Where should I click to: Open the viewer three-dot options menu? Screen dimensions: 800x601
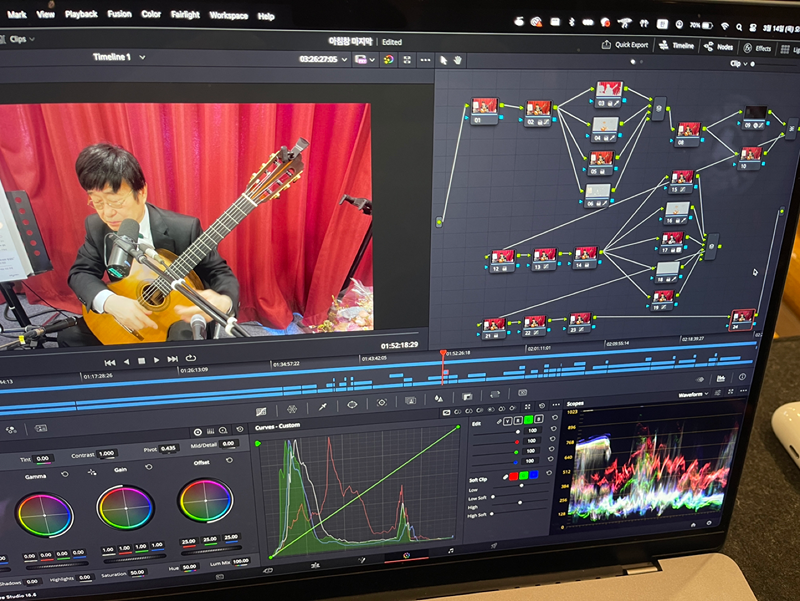pyautogui.click(x=425, y=60)
